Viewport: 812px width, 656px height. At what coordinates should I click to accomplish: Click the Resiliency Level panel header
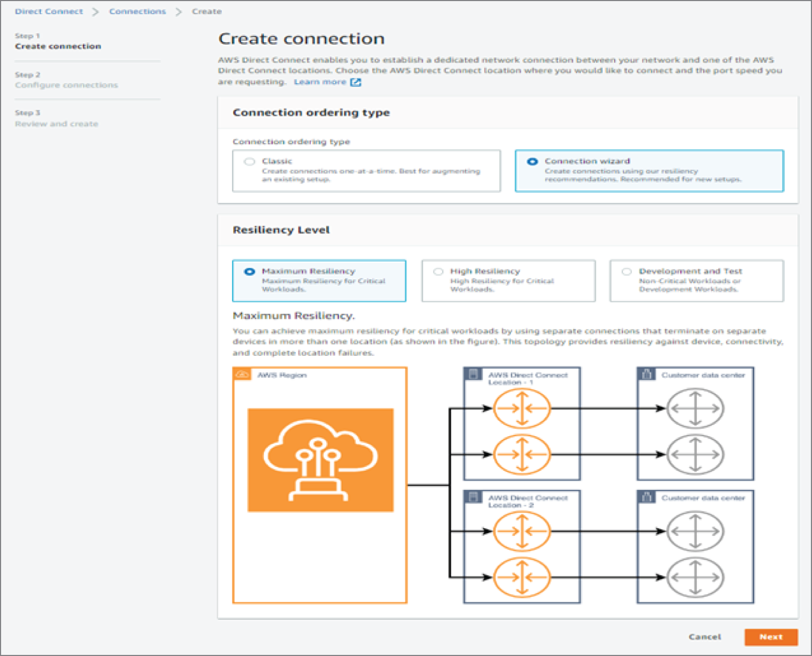tap(281, 230)
